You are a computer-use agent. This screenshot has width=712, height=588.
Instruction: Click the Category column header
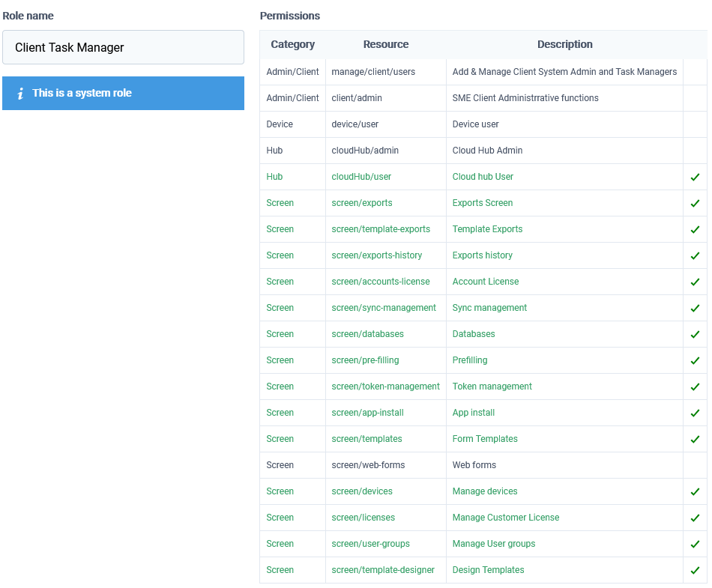point(293,44)
